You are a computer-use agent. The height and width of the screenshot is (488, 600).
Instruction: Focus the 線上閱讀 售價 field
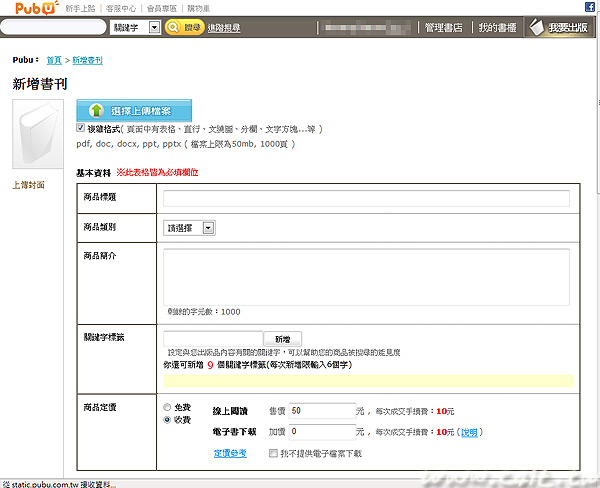pos(322,411)
